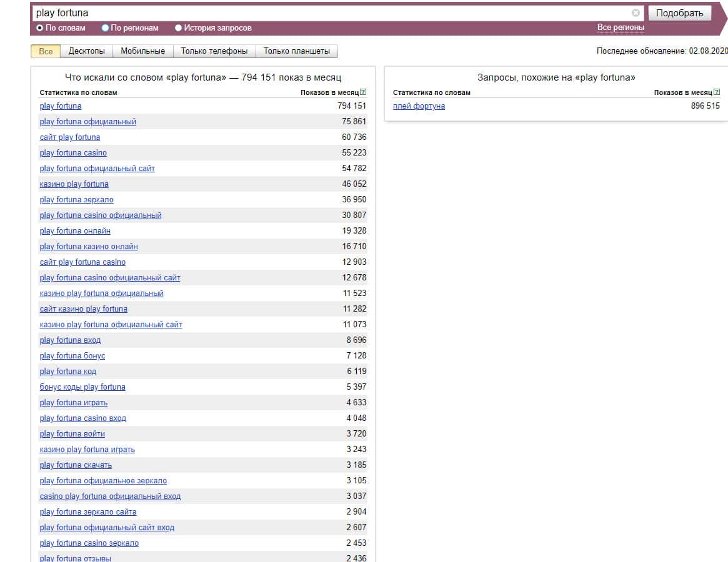
Task: Open the 'Все регионы' region selector
Action: [x=621, y=27]
